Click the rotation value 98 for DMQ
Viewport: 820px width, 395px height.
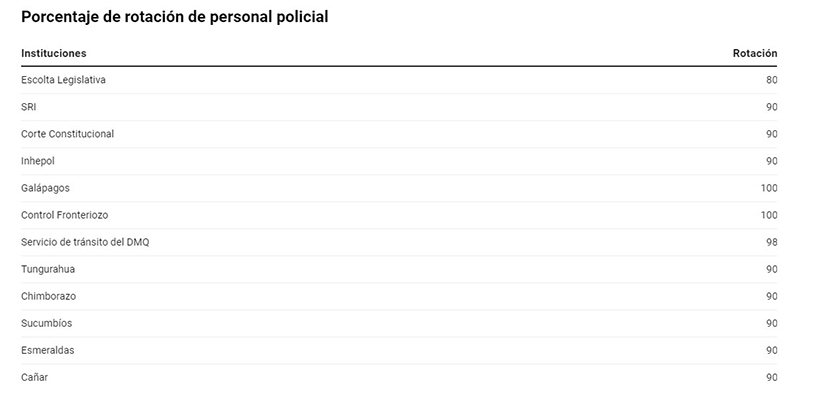tap(771, 242)
